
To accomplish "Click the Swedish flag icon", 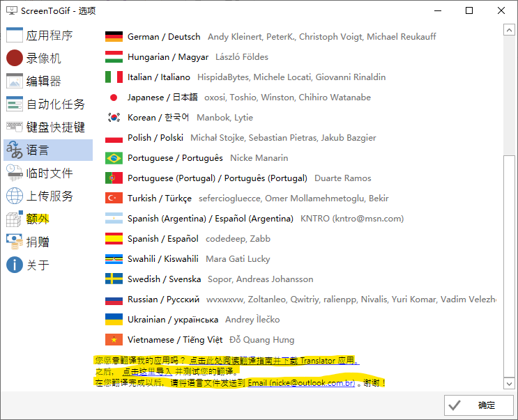I will [x=114, y=279].
